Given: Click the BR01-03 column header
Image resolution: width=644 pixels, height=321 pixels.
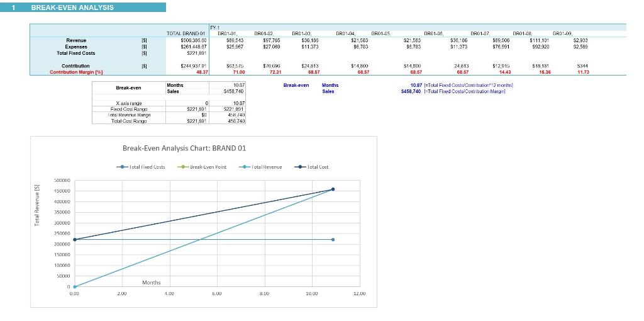Looking at the screenshot, I should coord(302,34).
